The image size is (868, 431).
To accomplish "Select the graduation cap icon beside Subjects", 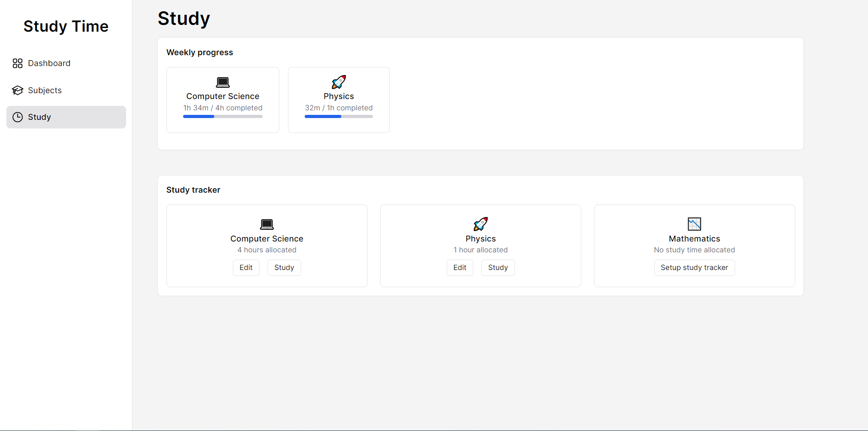I will [x=18, y=90].
